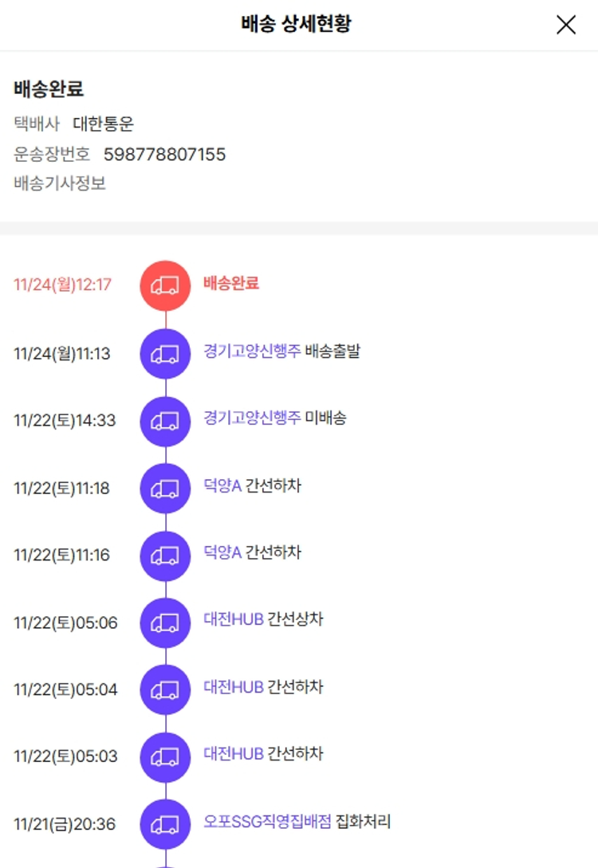The image size is (598, 868).
Task: Open 경기고양신행주 link in 미배송 row
Action: (252, 418)
